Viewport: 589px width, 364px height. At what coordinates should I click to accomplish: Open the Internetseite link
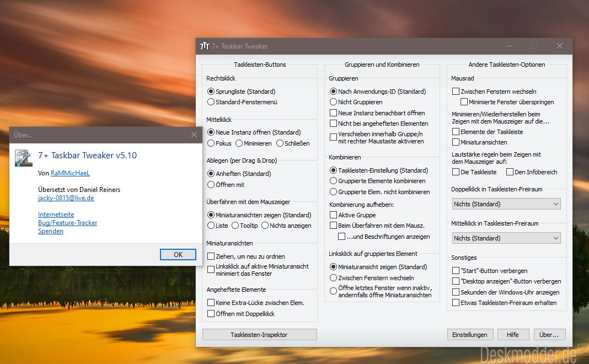pos(56,215)
